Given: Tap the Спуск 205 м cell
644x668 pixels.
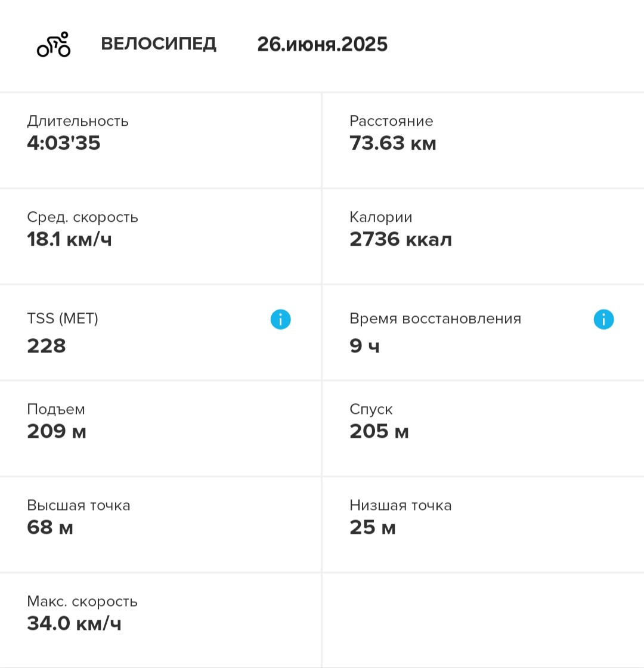Looking at the screenshot, I should (x=484, y=429).
